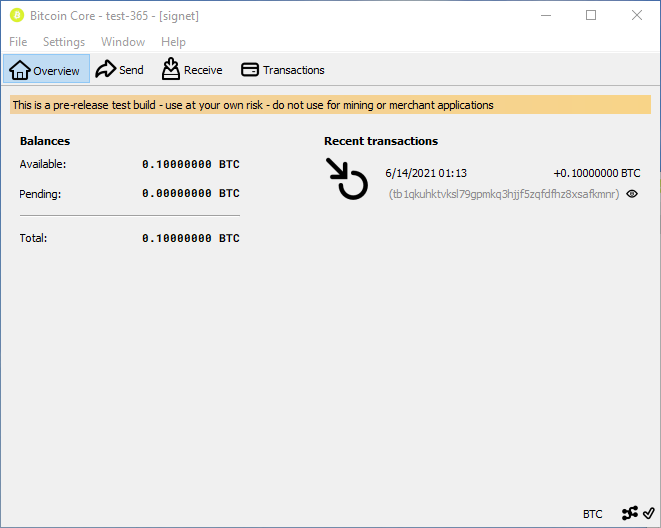Viewport: 661px width, 528px height.
Task: Open the Transactions tab
Action: (x=283, y=70)
